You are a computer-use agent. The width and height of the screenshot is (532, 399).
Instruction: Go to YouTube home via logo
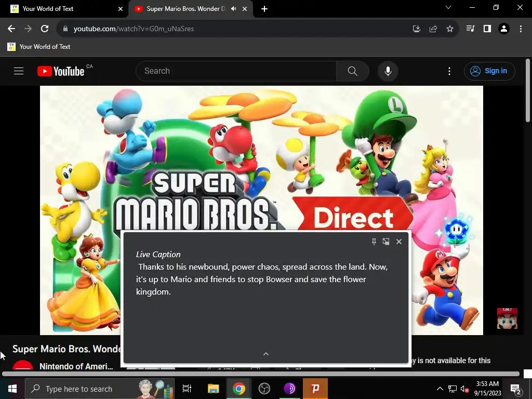click(61, 71)
